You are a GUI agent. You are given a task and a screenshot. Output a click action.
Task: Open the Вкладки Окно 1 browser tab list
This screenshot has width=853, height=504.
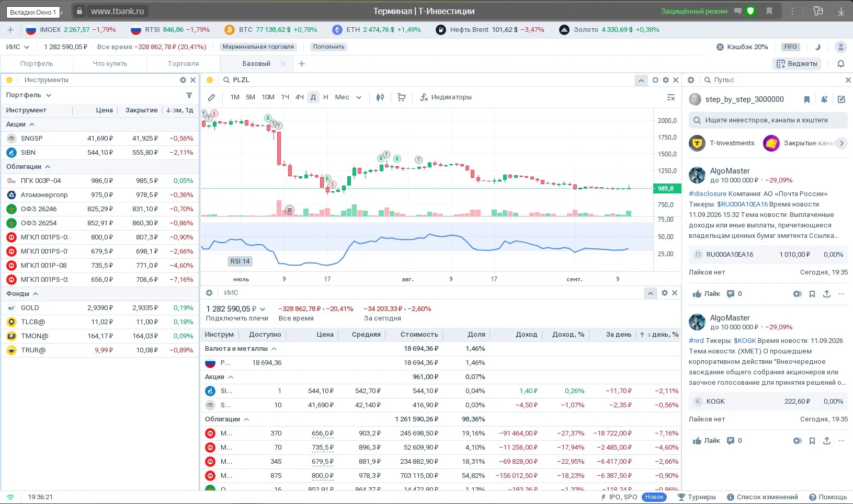coord(33,12)
